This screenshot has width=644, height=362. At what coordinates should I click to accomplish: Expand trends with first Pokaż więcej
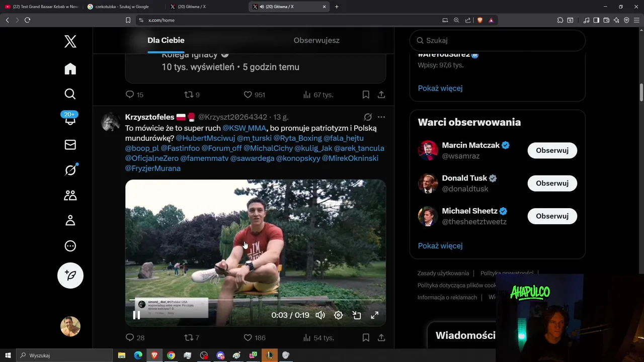pyautogui.click(x=440, y=88)
